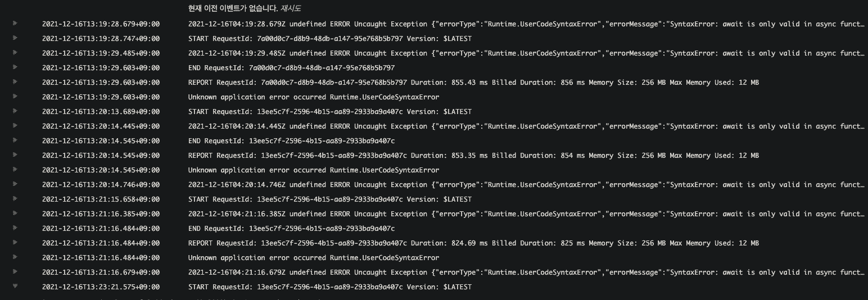
Task: Expand the 13:19:29.485 Uncaught Exception row
Action: (15, 53)
